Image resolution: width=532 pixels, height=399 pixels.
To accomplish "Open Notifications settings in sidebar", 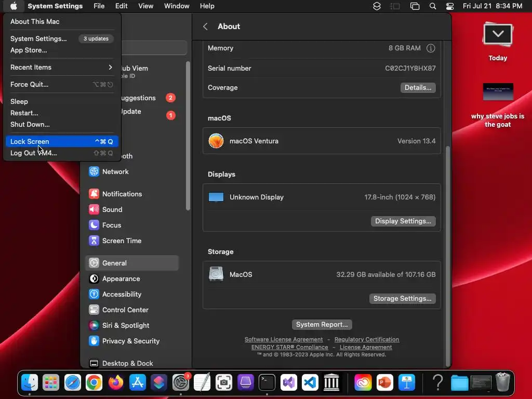I will [132, 194].
